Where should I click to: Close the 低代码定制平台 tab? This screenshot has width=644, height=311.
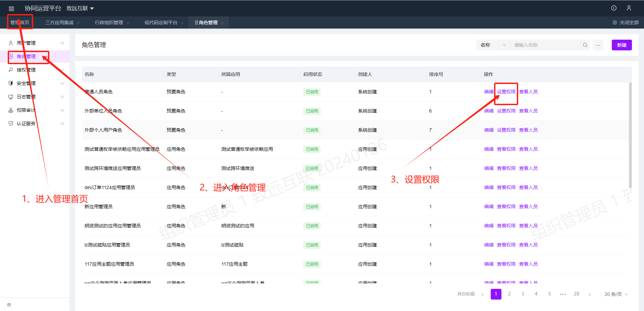[x=182, y=23]
